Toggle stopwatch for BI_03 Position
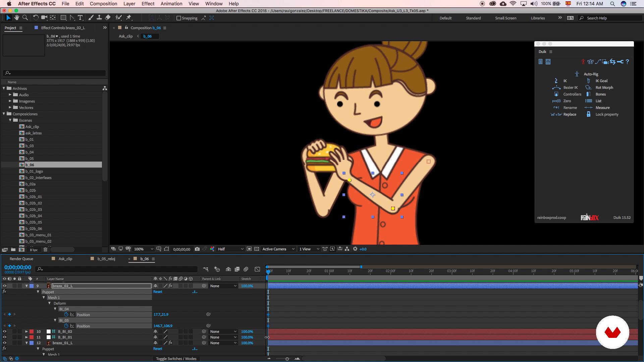Viewport: 644px width, 362px height. pyautogui.click(x=66, y=326)
